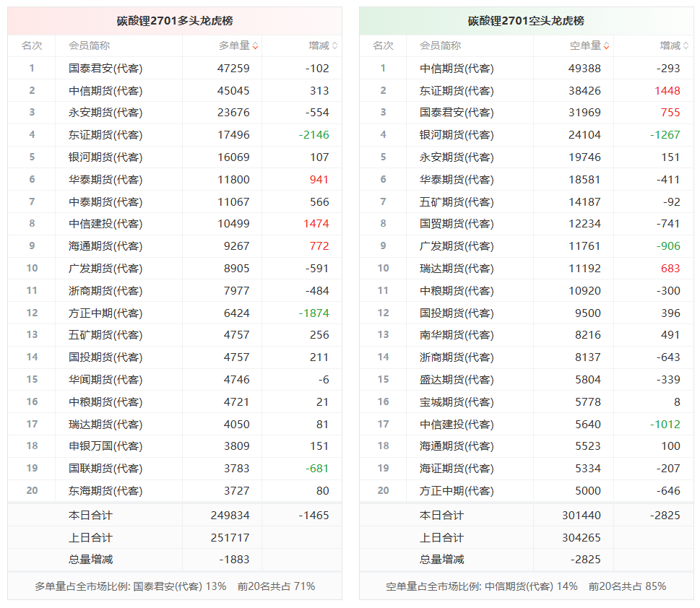This screenshot has width=700, height=608.
Task: Select 国泰君安(代客) in long ranking row 1
Action: (105, 69)
